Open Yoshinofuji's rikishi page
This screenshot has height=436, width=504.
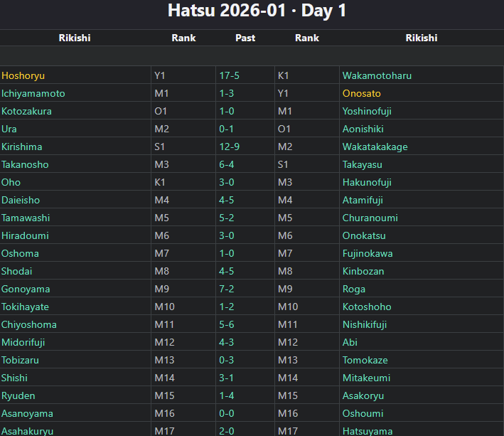coord(367,111)
